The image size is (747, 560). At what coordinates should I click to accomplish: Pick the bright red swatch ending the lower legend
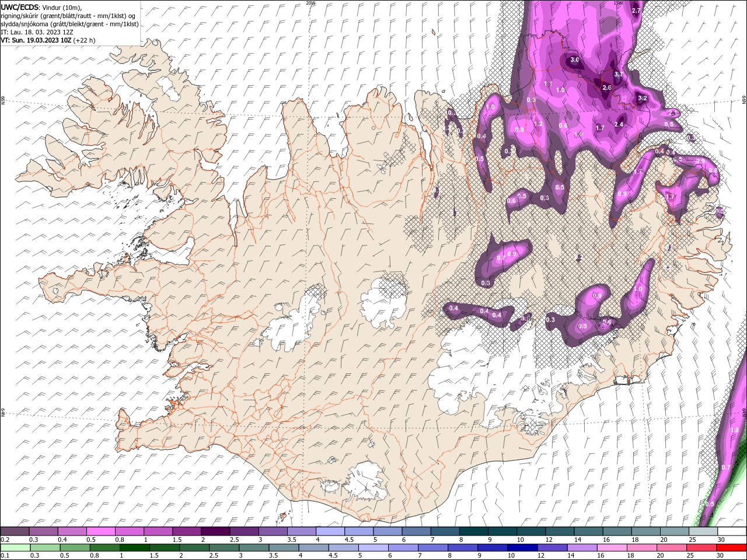(731, 547)
